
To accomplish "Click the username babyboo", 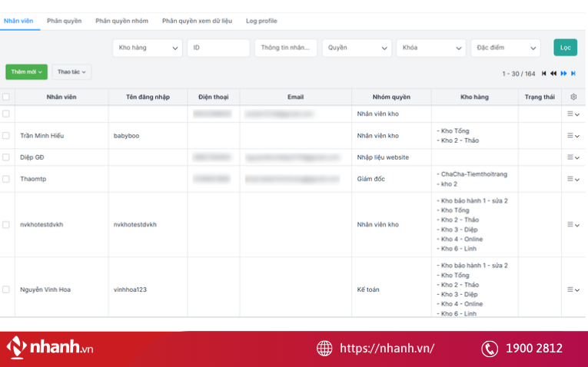I will 126,136.
